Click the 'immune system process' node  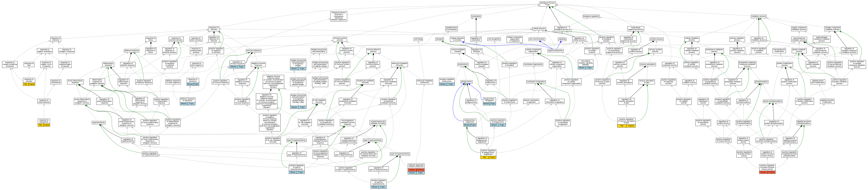[340, 39]
